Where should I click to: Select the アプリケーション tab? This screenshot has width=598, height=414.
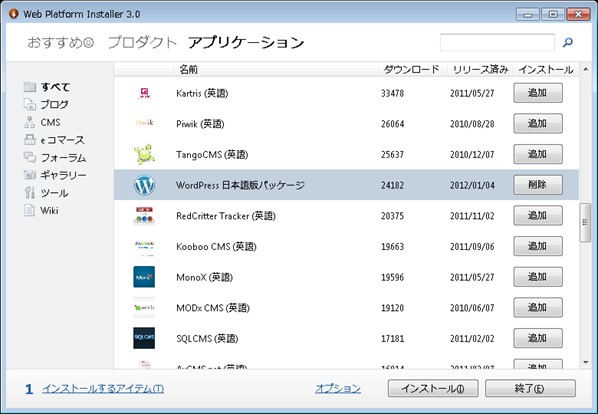coord(246,42)
